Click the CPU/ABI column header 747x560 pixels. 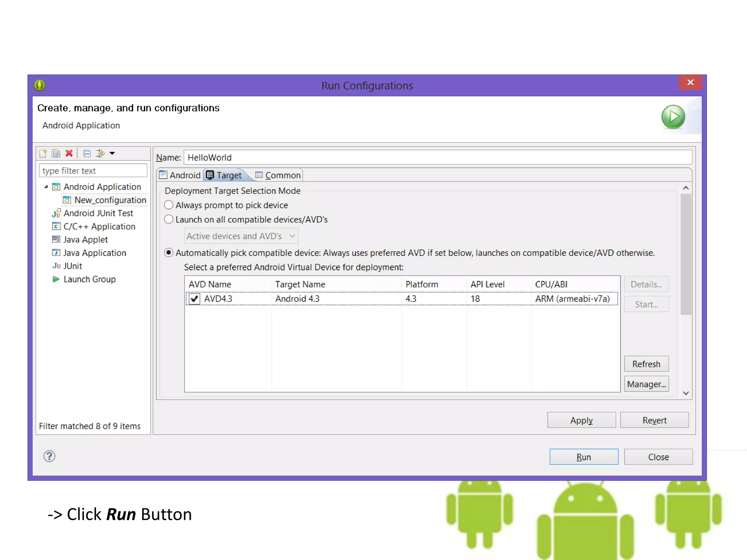point(576,284)
